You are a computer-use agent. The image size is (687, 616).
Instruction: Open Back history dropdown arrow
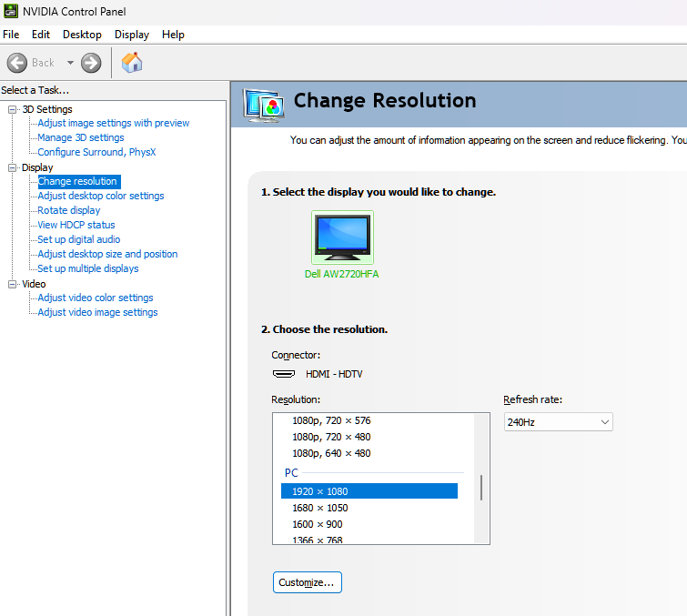click(x=70, y=63)
